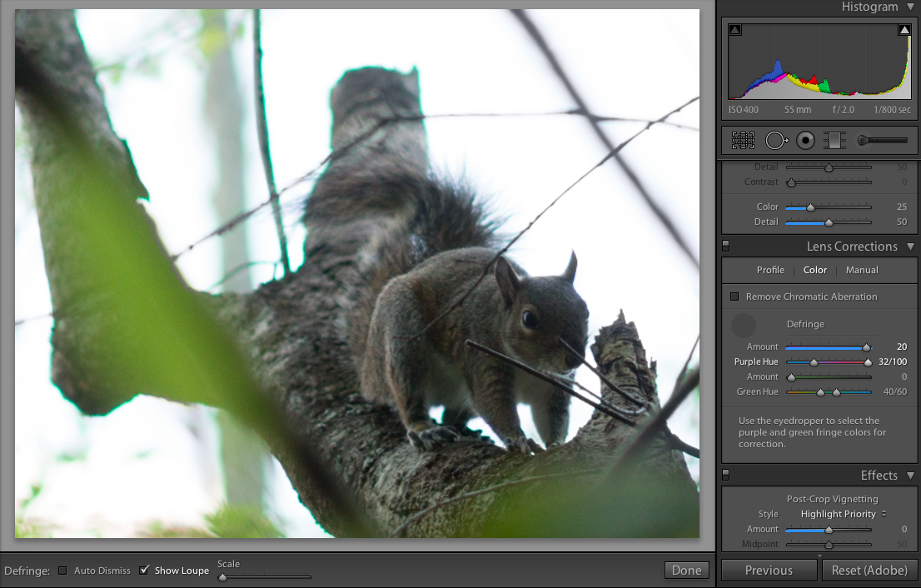The width and height of the screenshot is (921, 588).
Task: Open the vignetting Style dropdown
Action: [x=843, y=514]
